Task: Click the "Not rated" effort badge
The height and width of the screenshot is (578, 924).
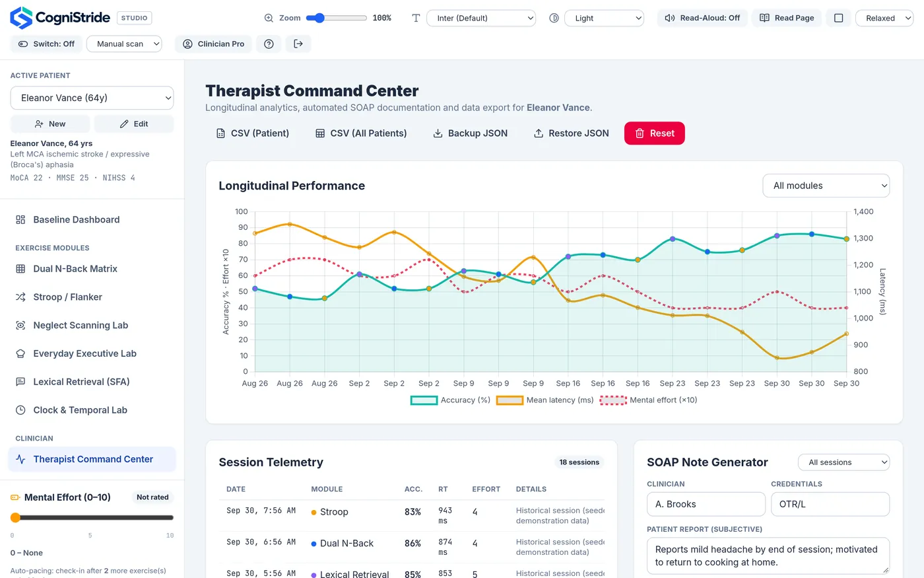Action: click(x=152, y=497)
